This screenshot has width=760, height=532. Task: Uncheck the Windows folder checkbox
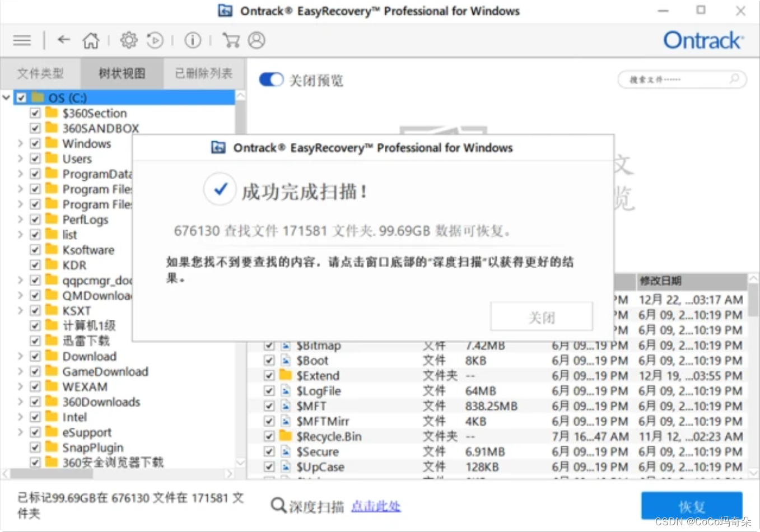pos(35,143)
